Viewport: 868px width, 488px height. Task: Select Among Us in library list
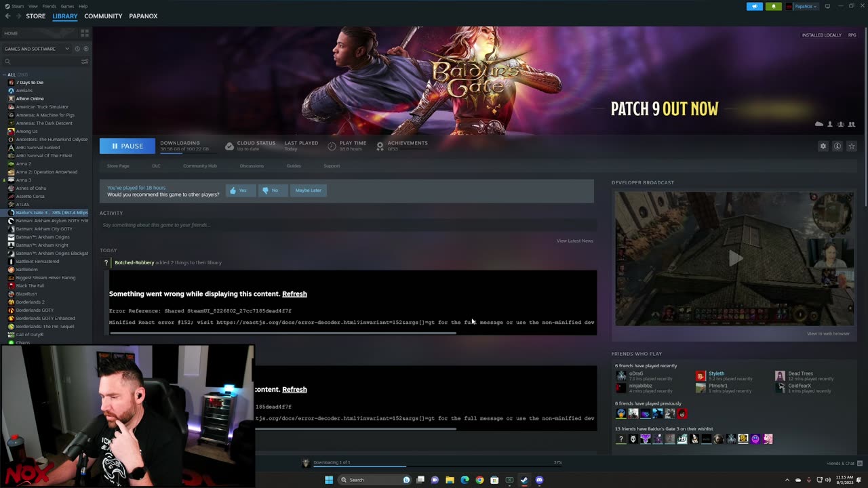(x=27, y=131)
